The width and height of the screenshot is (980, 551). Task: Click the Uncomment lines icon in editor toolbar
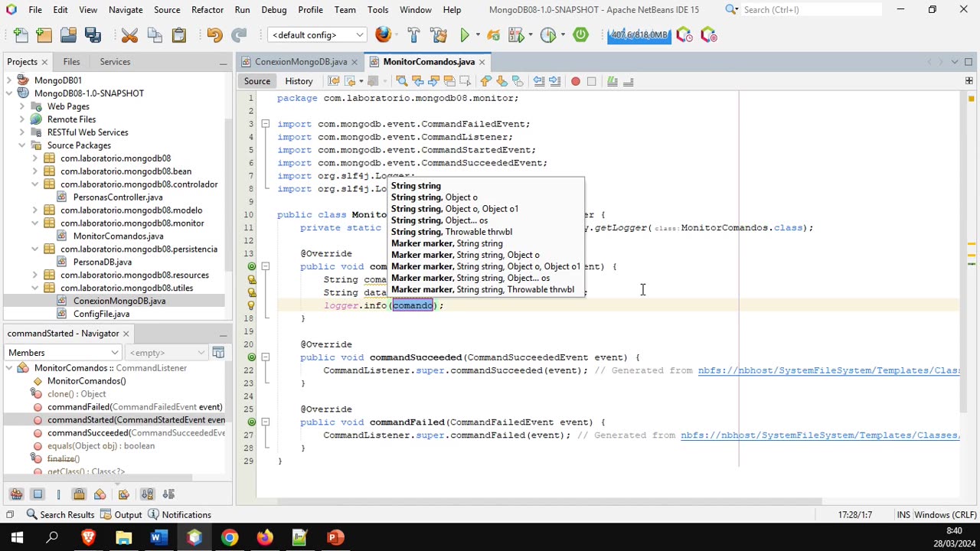[628, 81]
